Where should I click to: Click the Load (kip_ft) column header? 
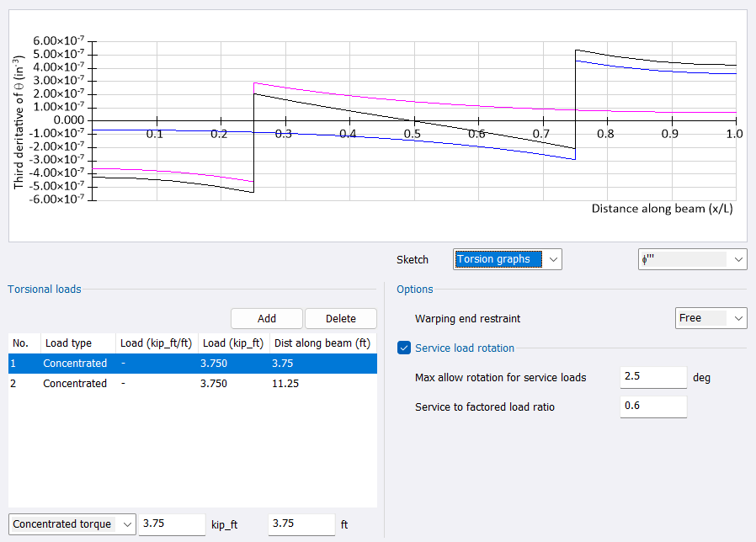(232, 343)
